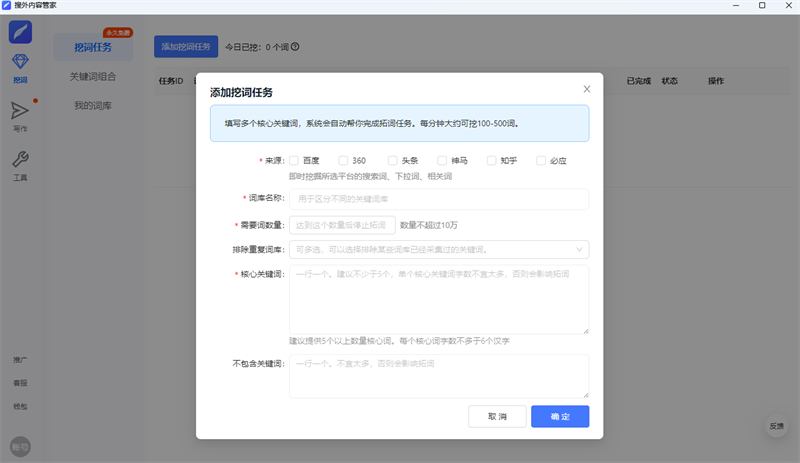
Task: Open 客服 in the sidebar
Action: [20, 383]
